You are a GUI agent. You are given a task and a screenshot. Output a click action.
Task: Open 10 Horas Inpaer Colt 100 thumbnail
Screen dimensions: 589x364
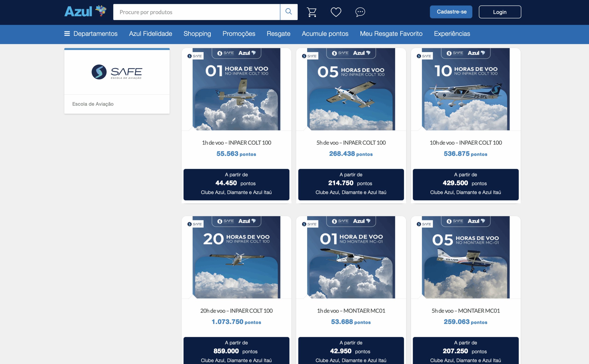coord(466,89)
